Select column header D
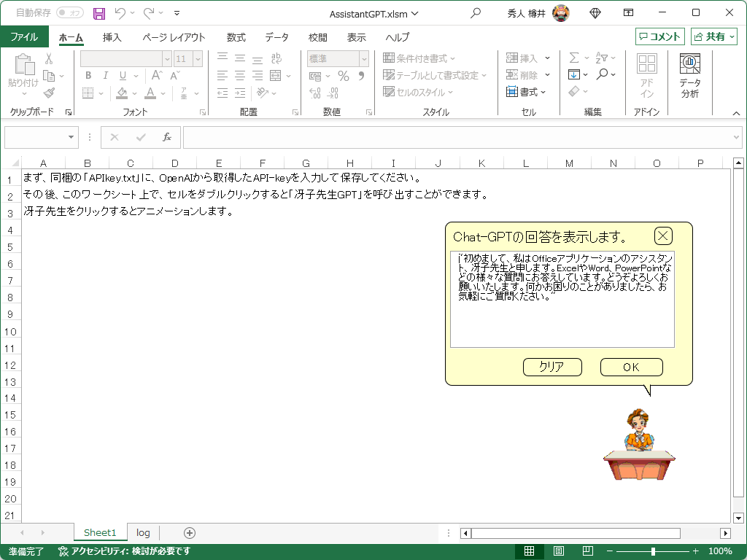 coord(174,163)
